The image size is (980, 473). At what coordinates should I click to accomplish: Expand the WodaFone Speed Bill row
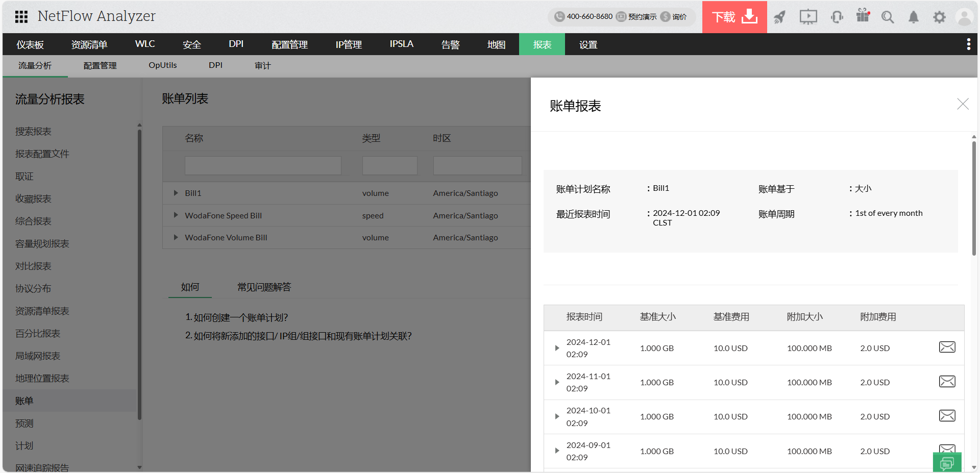[176, 215]
